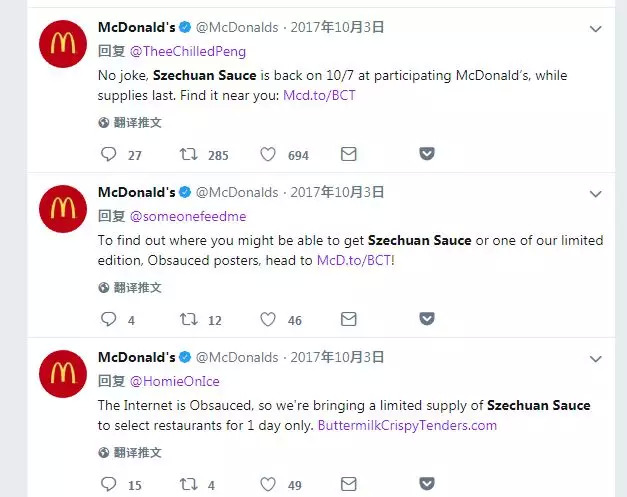627x497 pixels.
Task: Like the Obsauced posters tweet
Action: pos(268,320)
